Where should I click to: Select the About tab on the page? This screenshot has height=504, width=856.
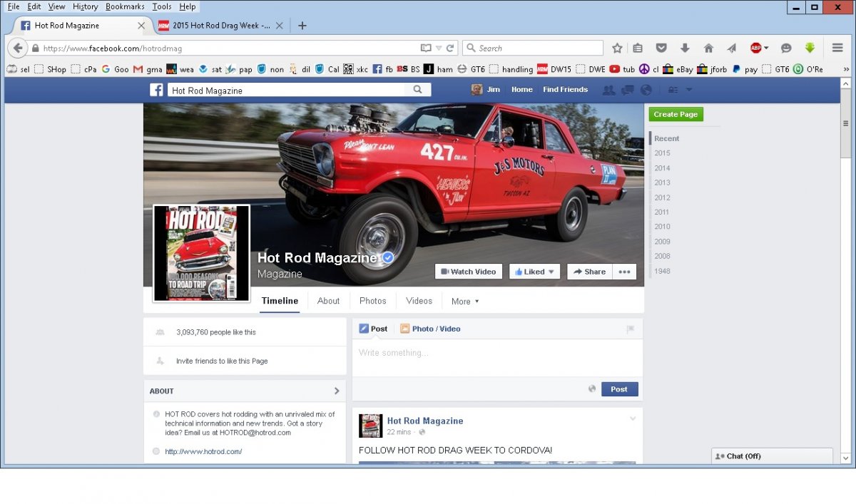[x=328, y=301]
